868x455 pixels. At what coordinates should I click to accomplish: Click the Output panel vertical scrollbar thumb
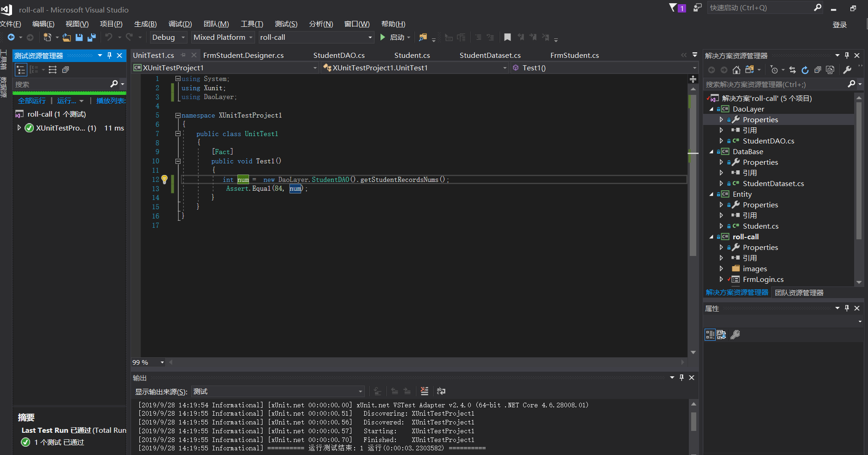(693, 422)
